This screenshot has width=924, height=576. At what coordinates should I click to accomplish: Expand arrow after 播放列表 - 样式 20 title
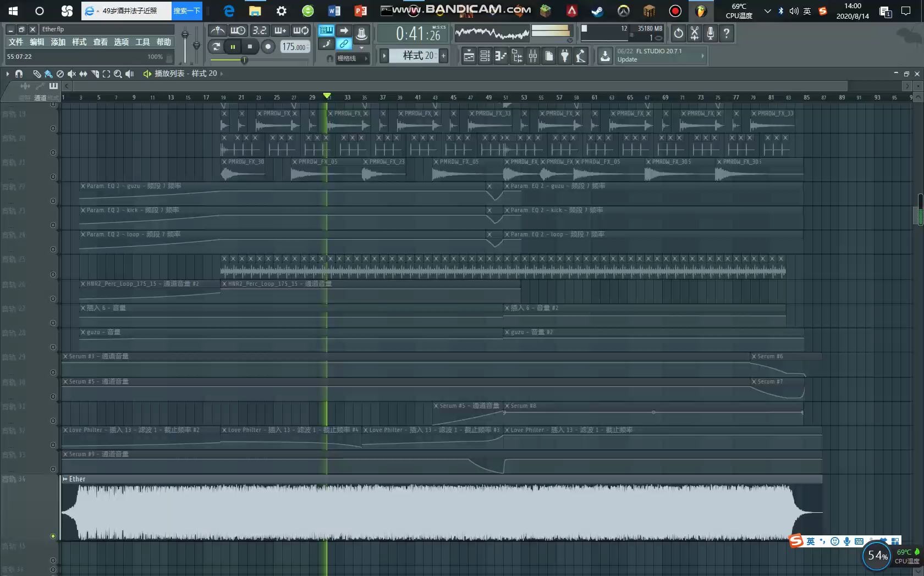click(222, 74)
